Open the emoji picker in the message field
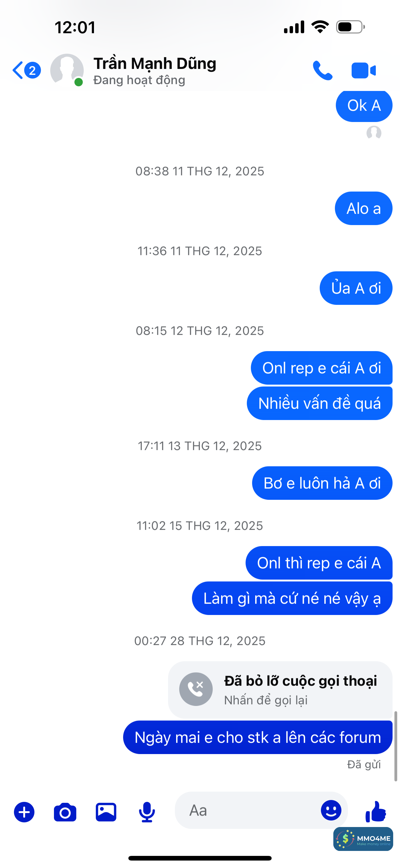Image resolution: width=400 pixels, height=868 pixels. tap(331, 810)
